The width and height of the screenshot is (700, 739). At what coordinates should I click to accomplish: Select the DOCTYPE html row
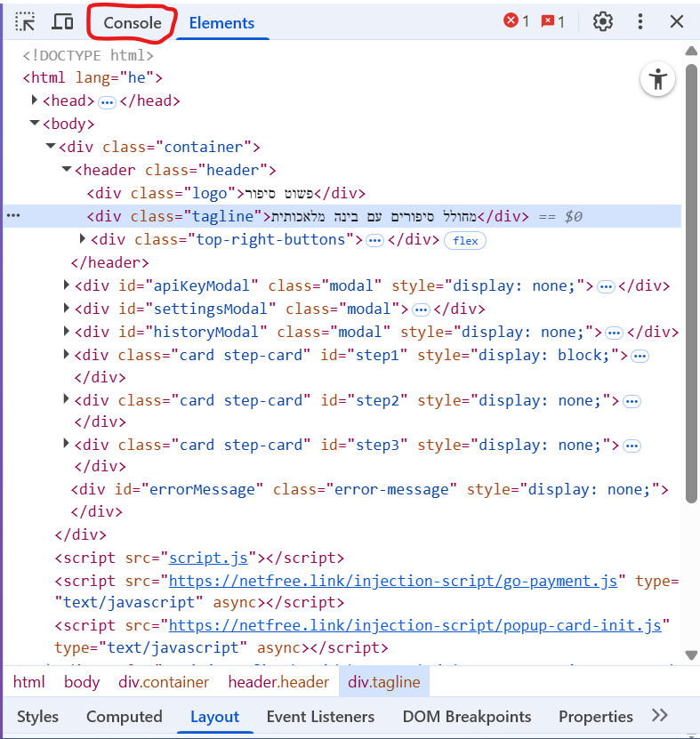point(88,55)
